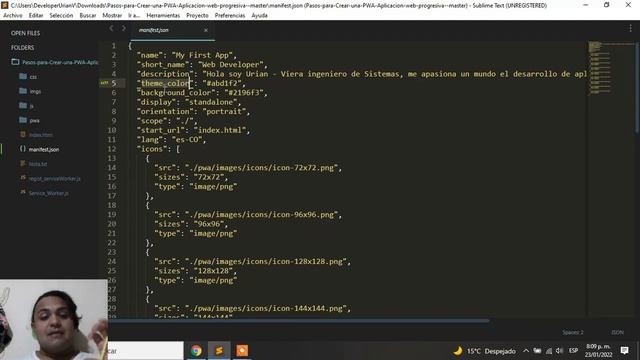The width and height of the screenshot is (640, 360).
Task: Click the curly braces icon beside manifest.json
Action: (x=23, y=149)
